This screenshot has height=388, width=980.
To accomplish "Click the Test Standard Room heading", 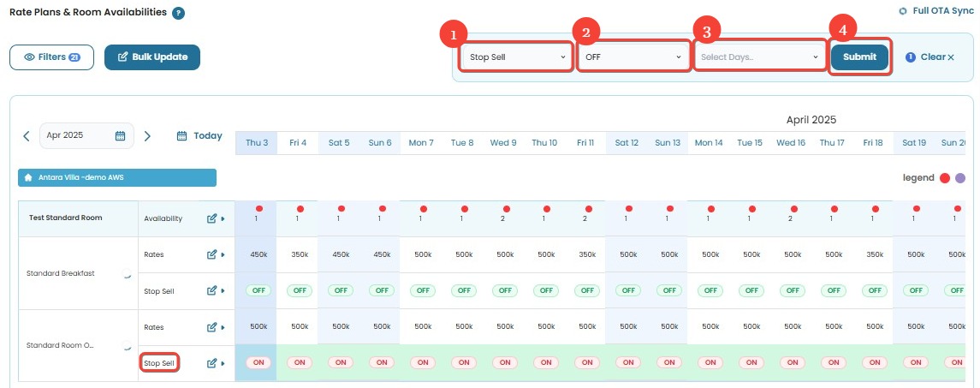I will tap(66, 218).
